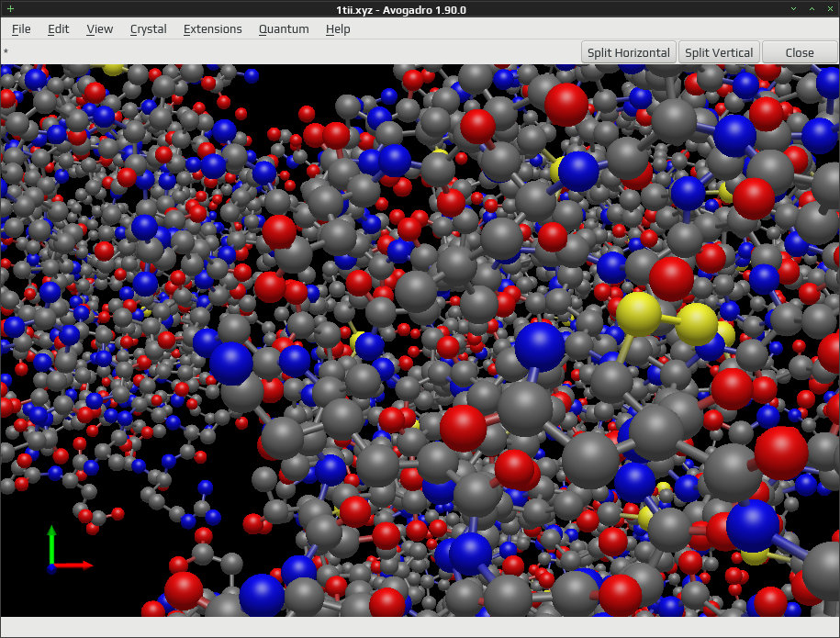
Task: Open the Quantum menu
Action: [284, 29]
